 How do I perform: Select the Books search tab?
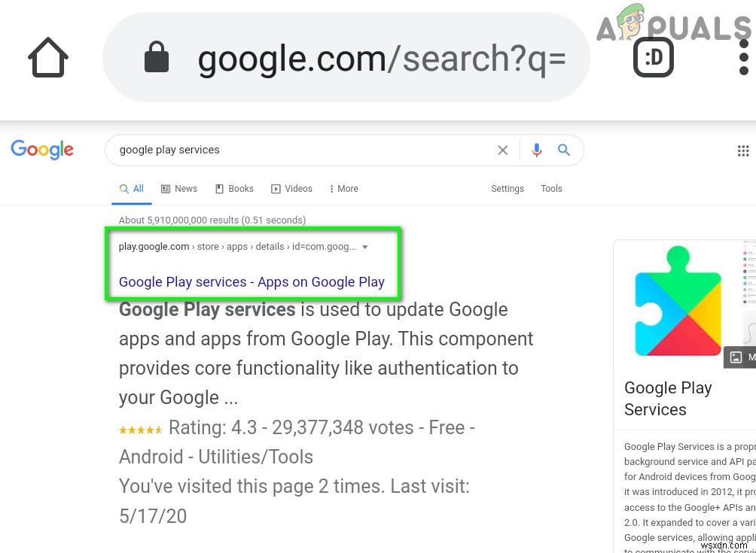pos(233,189)
